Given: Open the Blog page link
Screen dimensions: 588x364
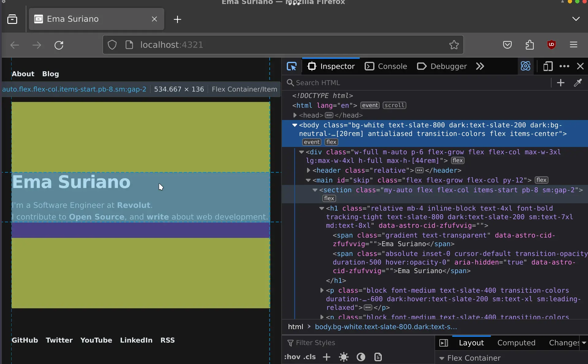Looking at the screenshot, I should [x=51, y=74].
